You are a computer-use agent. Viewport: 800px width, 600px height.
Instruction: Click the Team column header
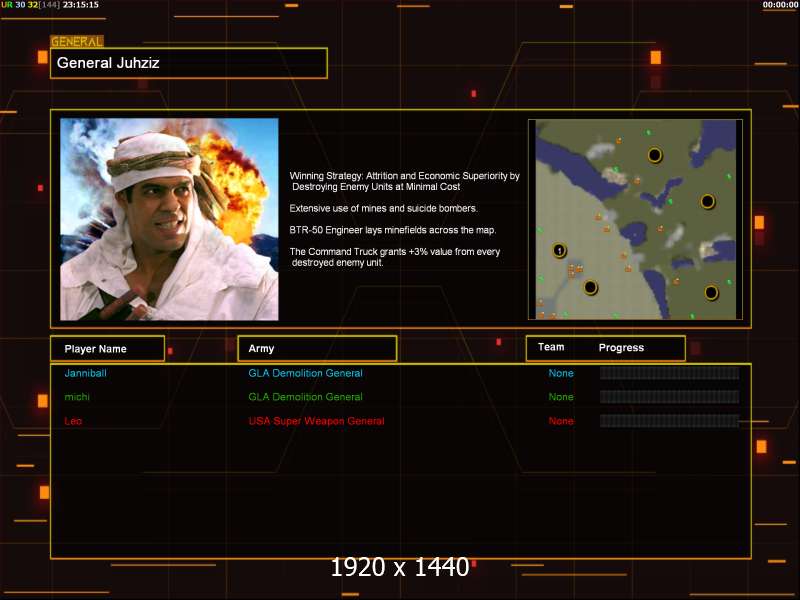point(551,347)
